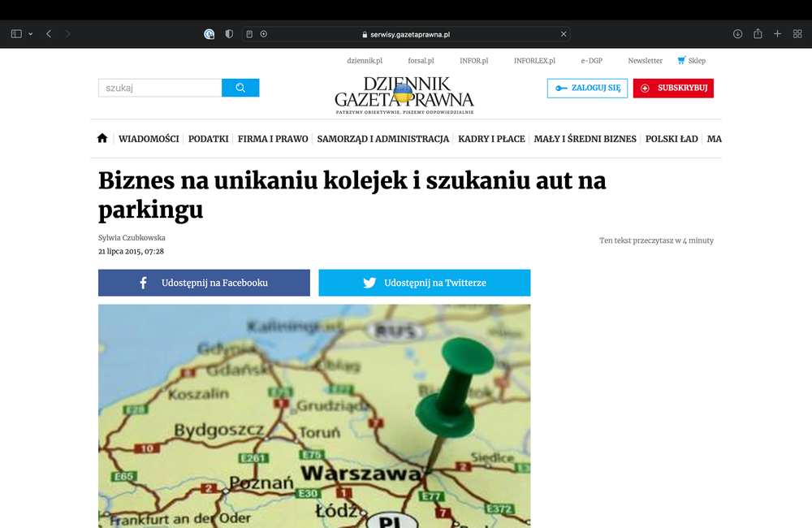Screen dimensions: 812x528
Task: Click the home icon in the site navigation
Action: pos(101,138)
